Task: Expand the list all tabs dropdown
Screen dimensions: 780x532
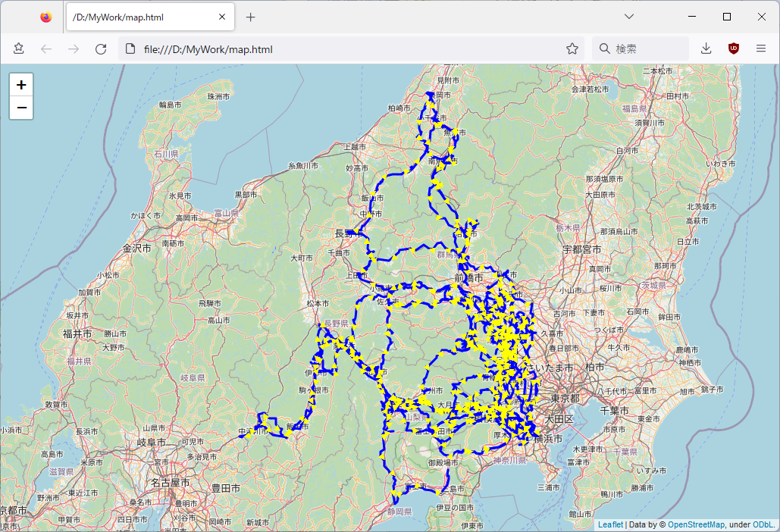Action: coord(629,17)
